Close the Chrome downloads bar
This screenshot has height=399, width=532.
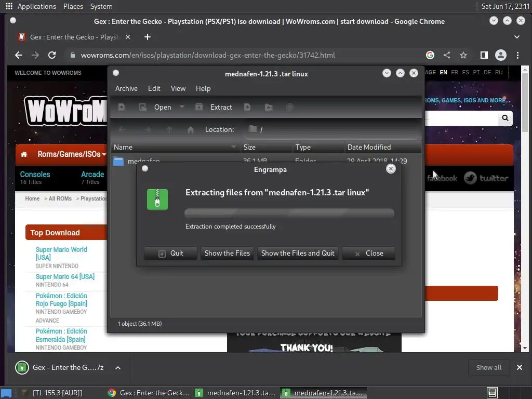(x=519, y=367)
